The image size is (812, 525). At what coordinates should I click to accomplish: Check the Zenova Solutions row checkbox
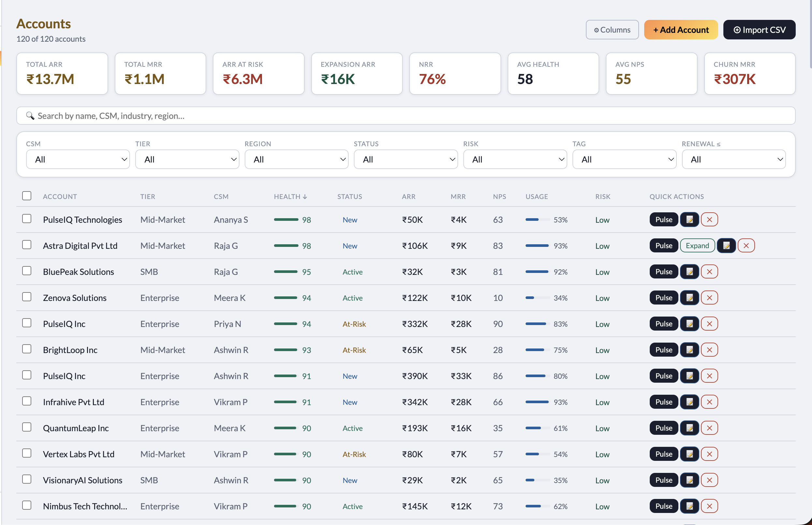(27, 297)
